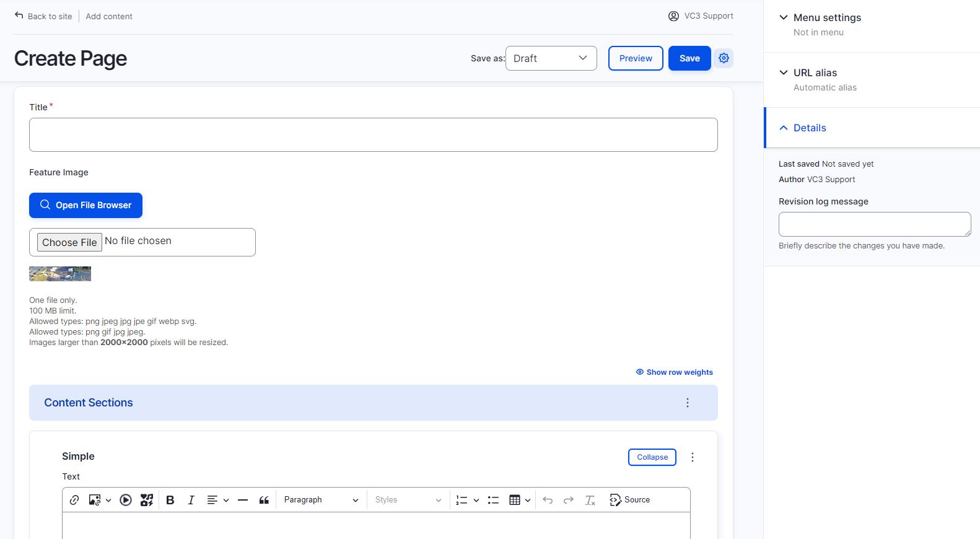Click the Insert link icon in the editor toolbar
Viewport: 980px width, 539px height.
click(74, 500)
